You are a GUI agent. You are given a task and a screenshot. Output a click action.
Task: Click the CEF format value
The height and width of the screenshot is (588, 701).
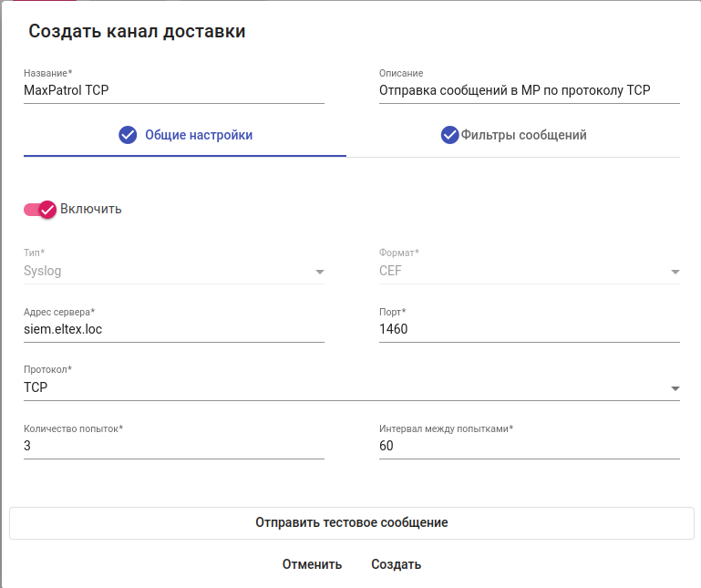(390, 271)
